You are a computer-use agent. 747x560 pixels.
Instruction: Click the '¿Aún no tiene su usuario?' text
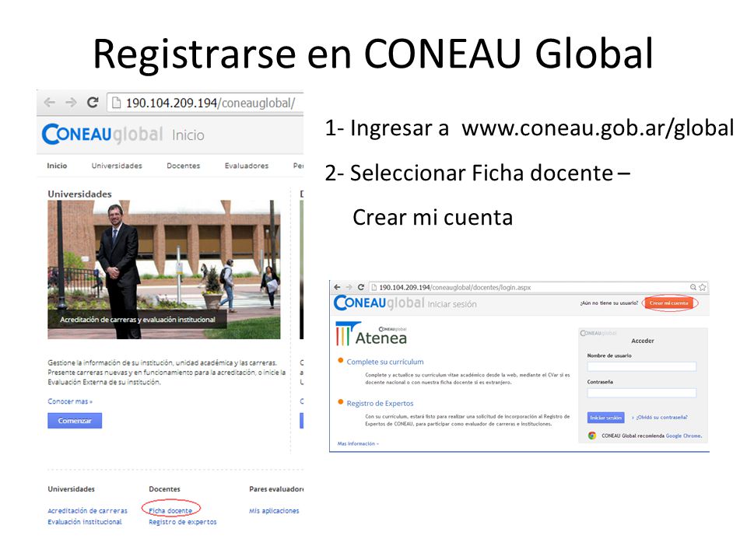click(x=608, y=303)
